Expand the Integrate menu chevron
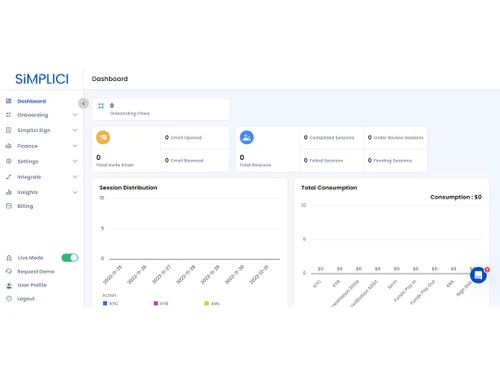 [x=75, y=177]
